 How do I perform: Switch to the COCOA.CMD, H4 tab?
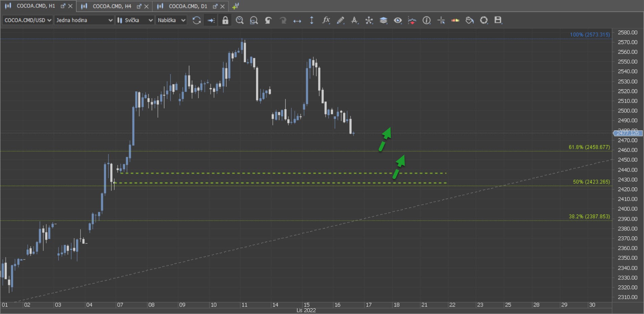[x=112, y=6]
